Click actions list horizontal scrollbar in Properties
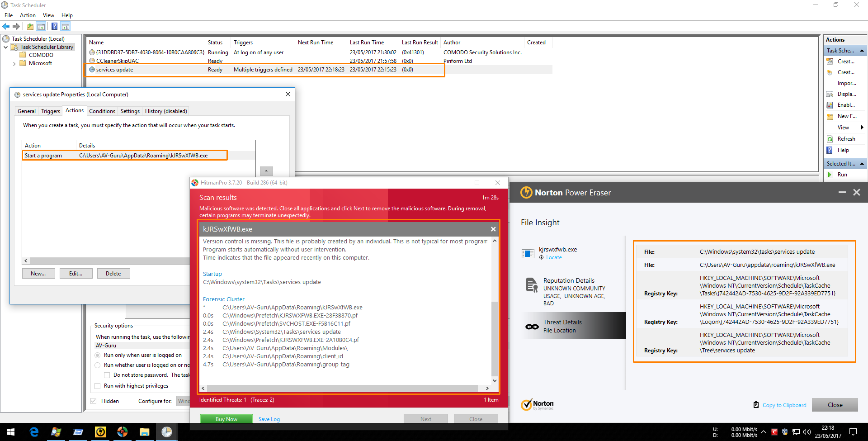This screenshot has width=868, height=441. coord(110,261)
